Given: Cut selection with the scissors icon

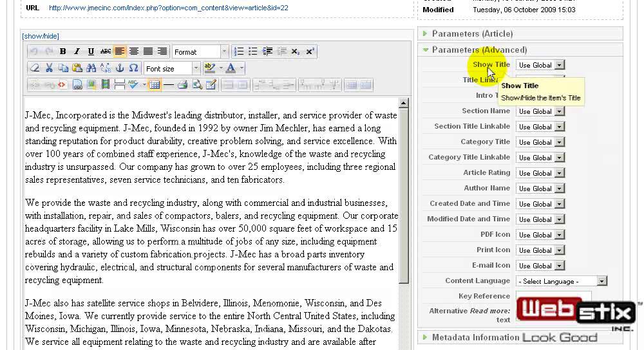Looking at the screenshot, I should click(x=49, y=68).
